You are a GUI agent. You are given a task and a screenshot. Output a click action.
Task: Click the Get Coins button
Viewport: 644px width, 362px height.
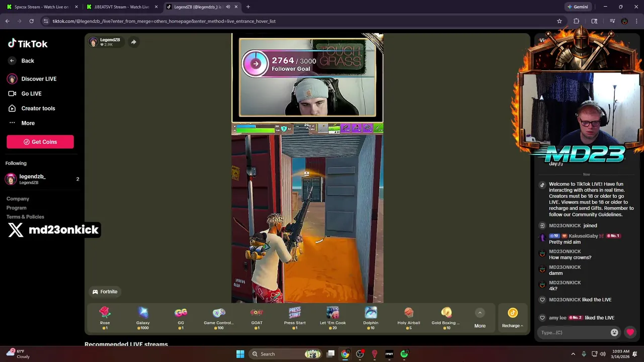tap(40, 142)
